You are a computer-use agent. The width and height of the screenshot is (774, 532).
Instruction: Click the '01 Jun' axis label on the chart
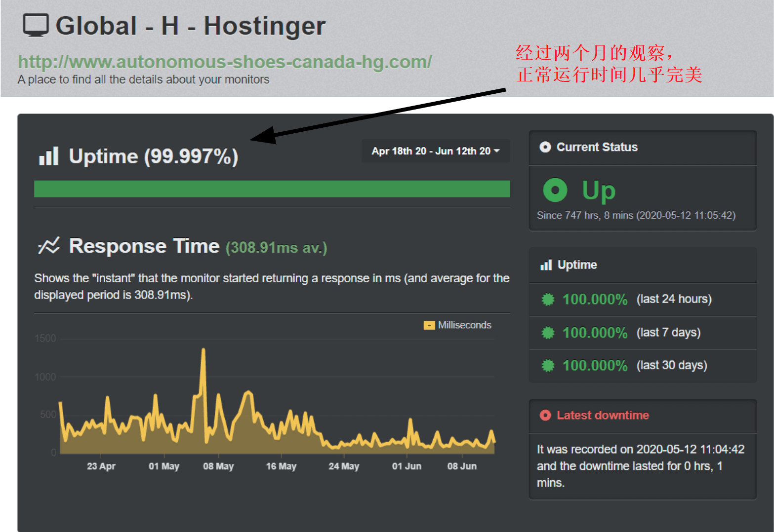click(407, 466)
